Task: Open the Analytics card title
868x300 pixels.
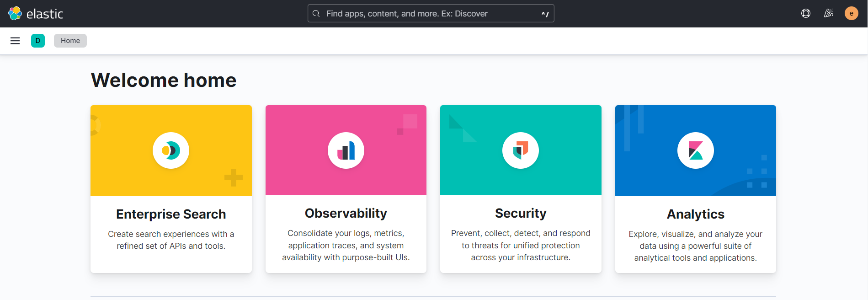Action: point(695,214)
